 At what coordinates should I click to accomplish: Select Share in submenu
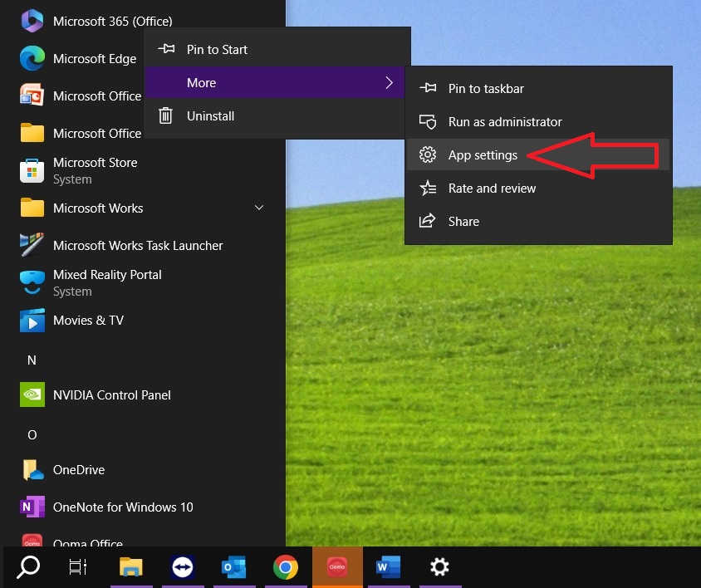[x=538, y=222]
